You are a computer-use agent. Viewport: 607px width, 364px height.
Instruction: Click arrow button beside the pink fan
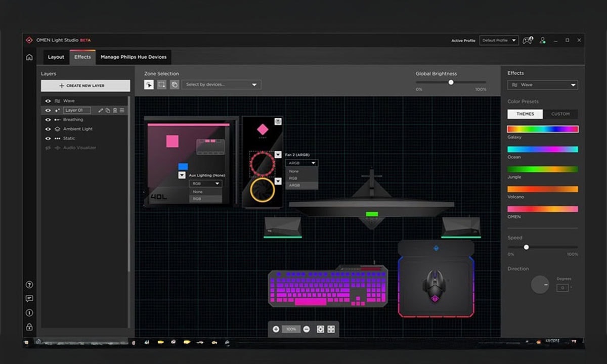pyautogui.click(x=278, y=155)
